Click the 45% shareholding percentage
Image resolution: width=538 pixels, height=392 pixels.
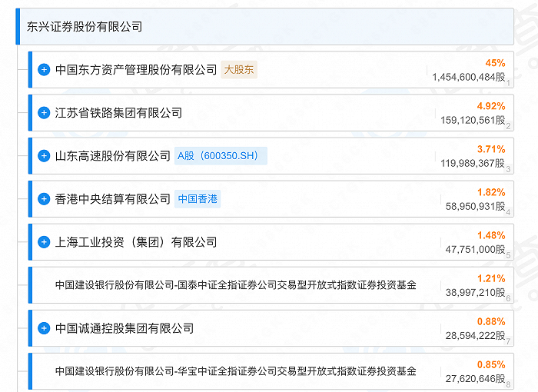pyautogui.click(x=495, y=63)
